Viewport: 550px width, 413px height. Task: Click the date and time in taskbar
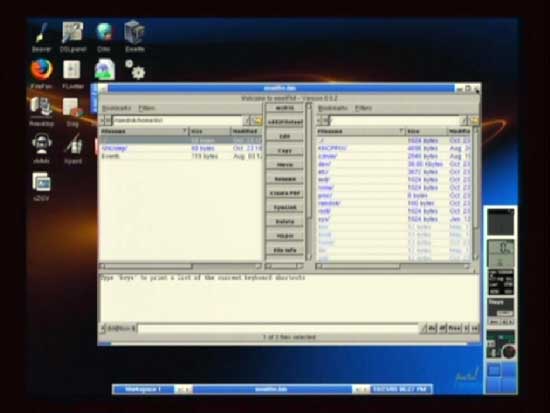(400, 389)
